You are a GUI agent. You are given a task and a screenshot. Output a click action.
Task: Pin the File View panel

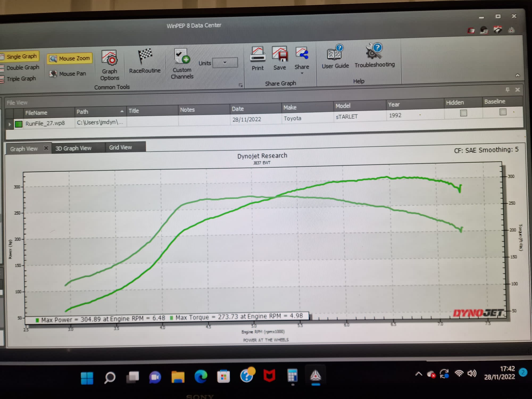point(508,90)
